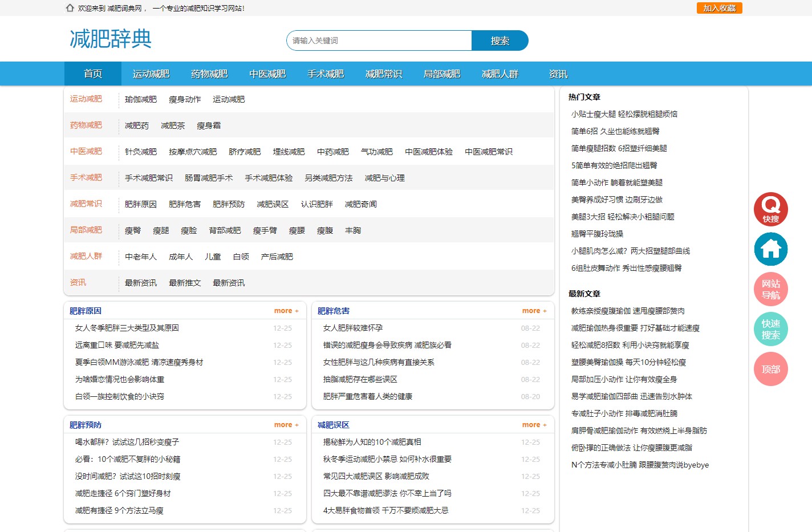Open the 减肥奇闻 category link
The image size is (812, 532).
[x=360, y=204]
